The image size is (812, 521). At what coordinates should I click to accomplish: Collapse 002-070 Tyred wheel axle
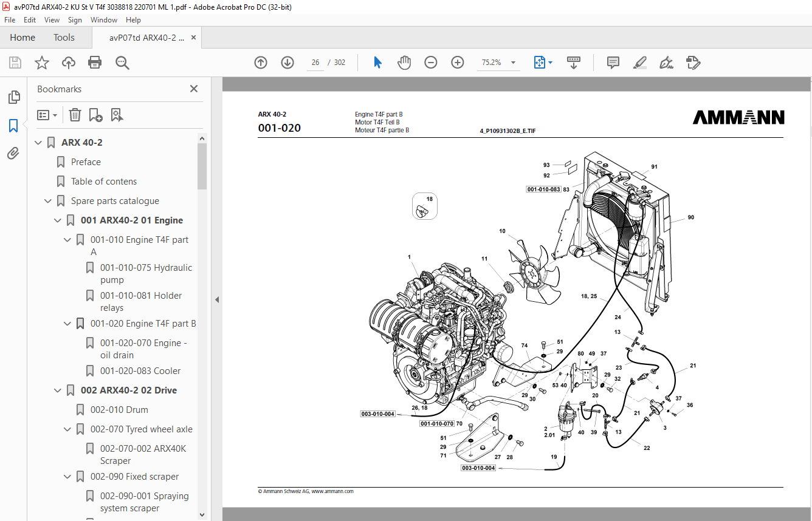[x=68, y=429]
